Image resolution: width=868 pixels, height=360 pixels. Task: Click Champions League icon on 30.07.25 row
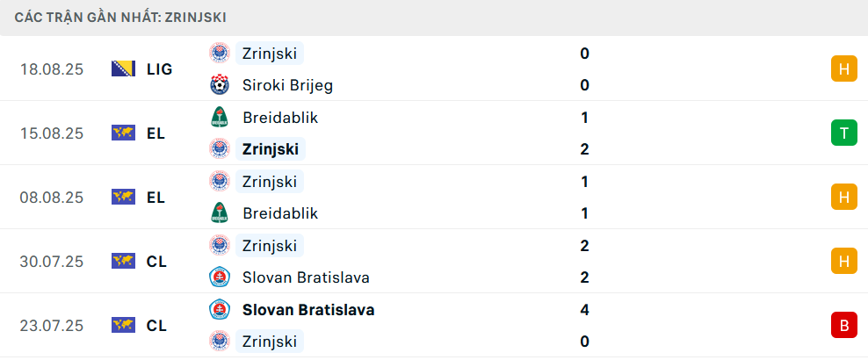point(123,262)
